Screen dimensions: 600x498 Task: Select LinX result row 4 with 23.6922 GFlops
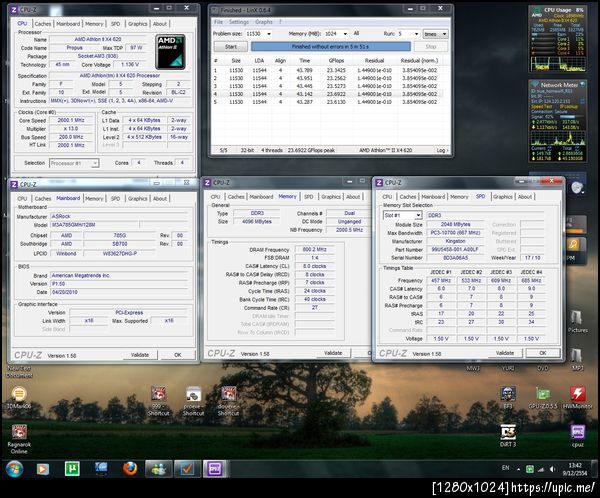click(328, 94)
